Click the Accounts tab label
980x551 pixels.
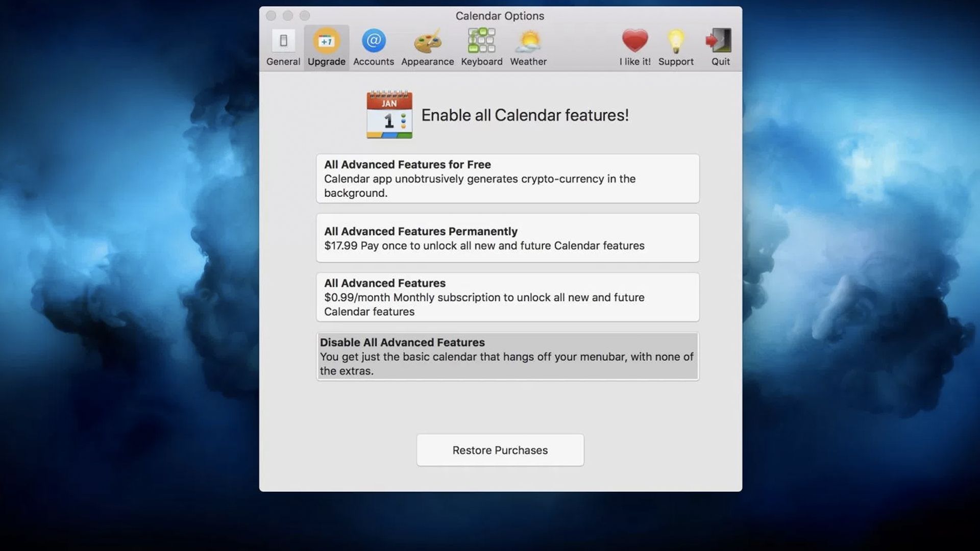(374, 62)
